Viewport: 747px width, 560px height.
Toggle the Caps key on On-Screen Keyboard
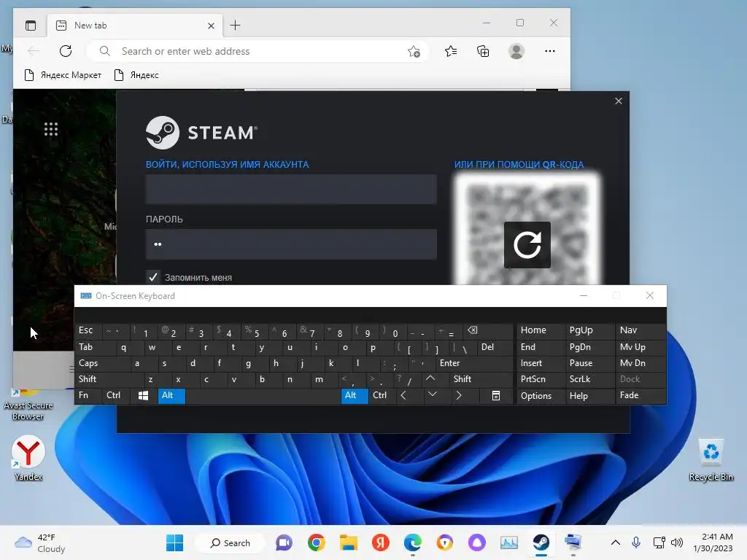pyautogui.click(x=102, y=363)
